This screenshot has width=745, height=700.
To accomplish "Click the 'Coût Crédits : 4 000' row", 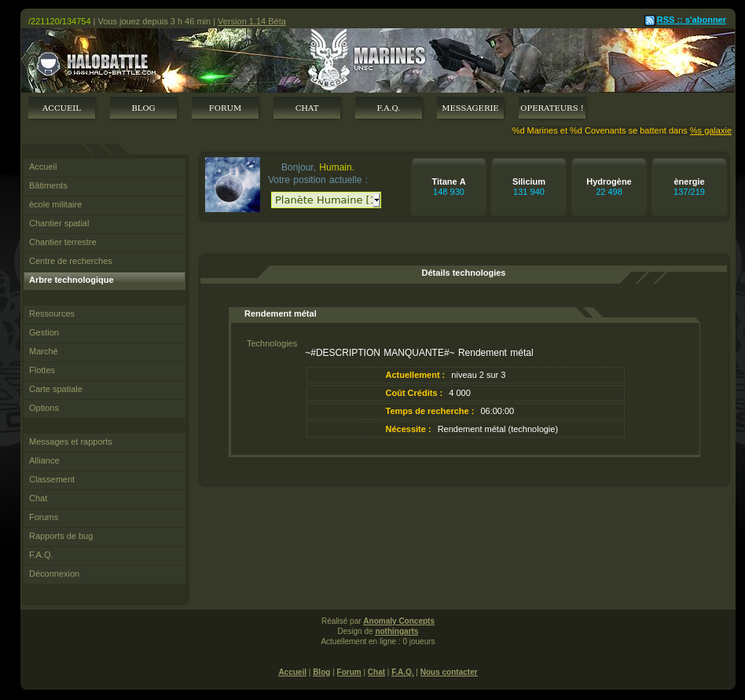I will (x=465, y=394).
